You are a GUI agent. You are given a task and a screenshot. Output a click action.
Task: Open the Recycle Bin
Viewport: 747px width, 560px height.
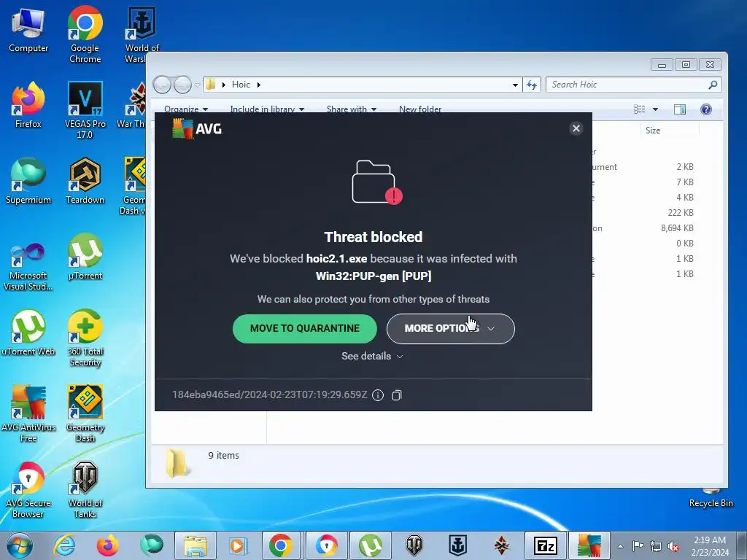[x=711, y=498]
